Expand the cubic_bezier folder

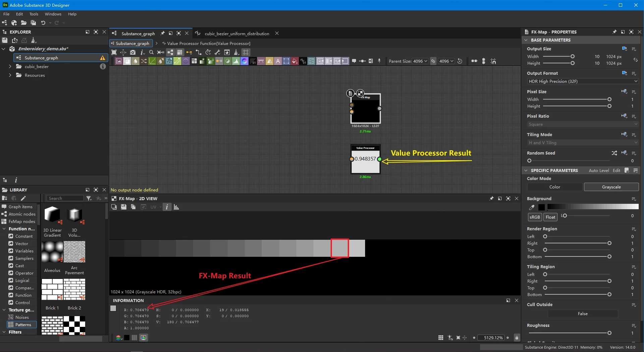10,66
